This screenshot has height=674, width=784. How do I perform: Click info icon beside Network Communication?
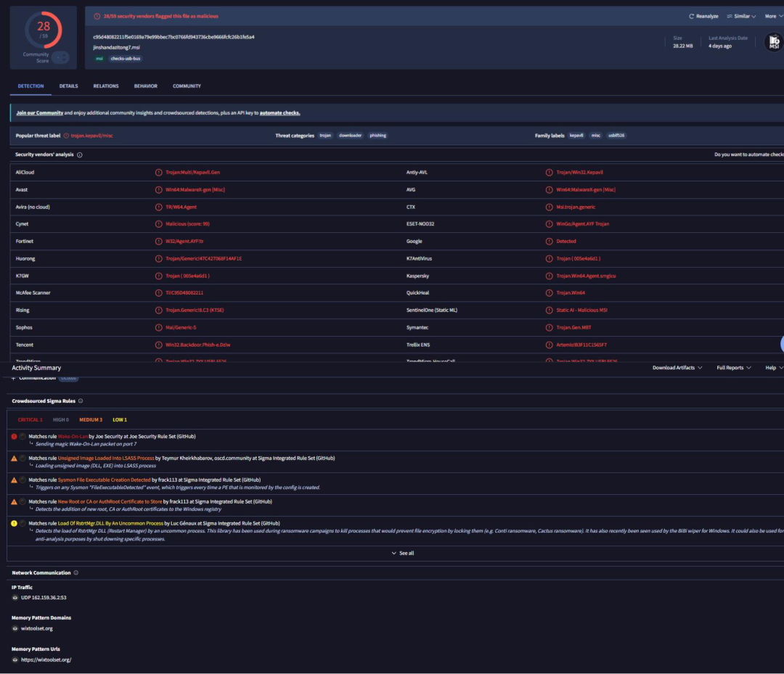tap(76, 572)
